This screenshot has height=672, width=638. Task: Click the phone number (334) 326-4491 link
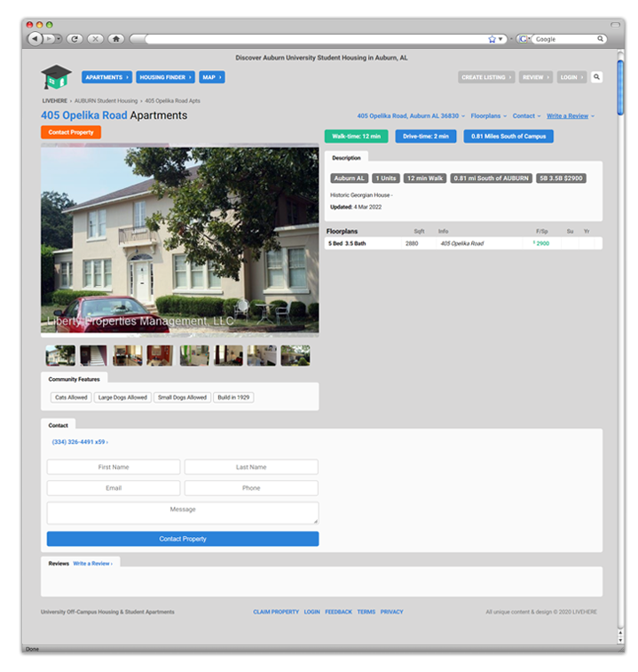pos(80,441)
